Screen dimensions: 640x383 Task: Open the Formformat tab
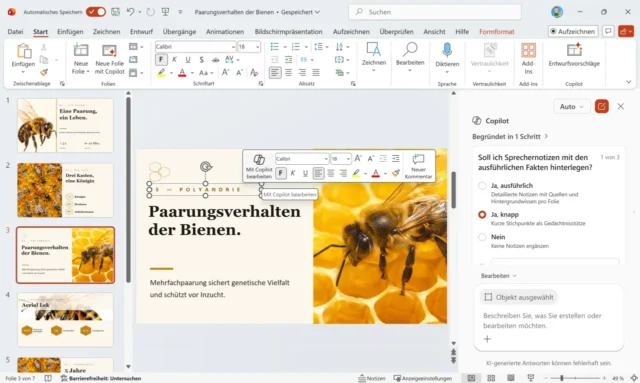pyautogui.click(x=497, y=31)
